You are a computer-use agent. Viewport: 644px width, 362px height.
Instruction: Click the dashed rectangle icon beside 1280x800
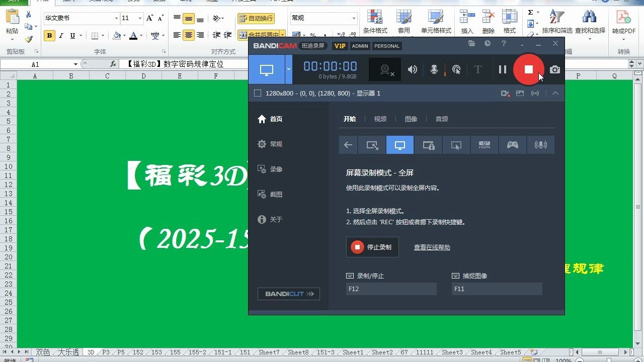[258, 93]
